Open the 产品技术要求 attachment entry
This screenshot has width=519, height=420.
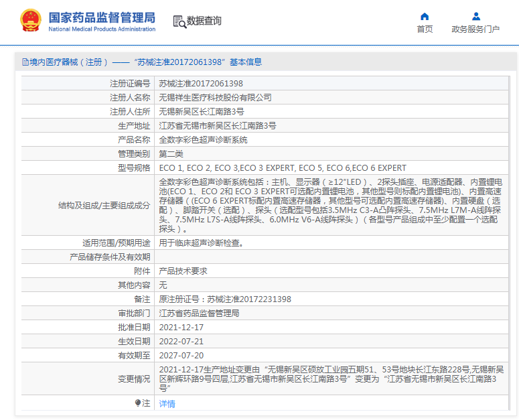pyautogui.click(x=183, y=271)
